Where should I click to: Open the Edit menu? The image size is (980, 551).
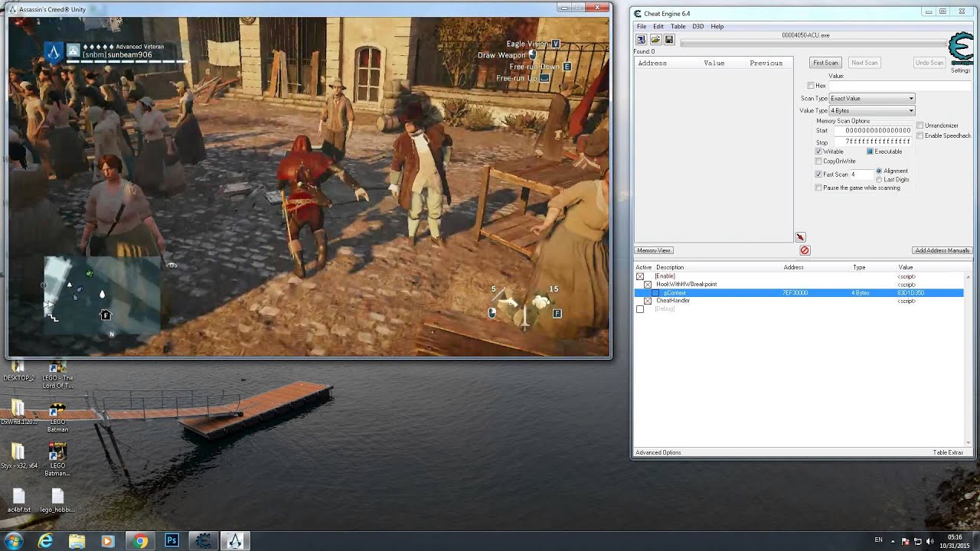pyautogui.click(x=658, y=26)
